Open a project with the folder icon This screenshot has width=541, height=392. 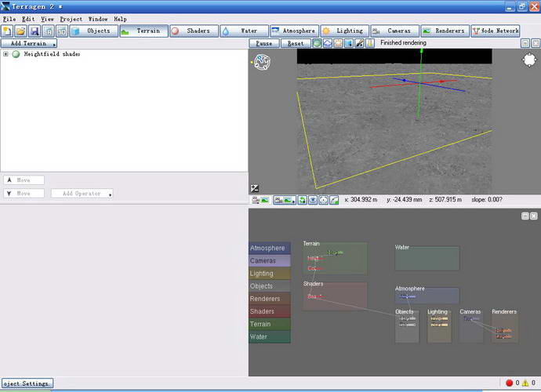(x=20, y=31)
